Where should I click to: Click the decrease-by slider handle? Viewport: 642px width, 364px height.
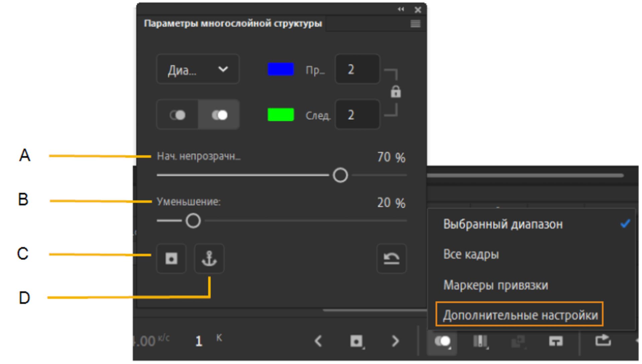pos(193,221)
